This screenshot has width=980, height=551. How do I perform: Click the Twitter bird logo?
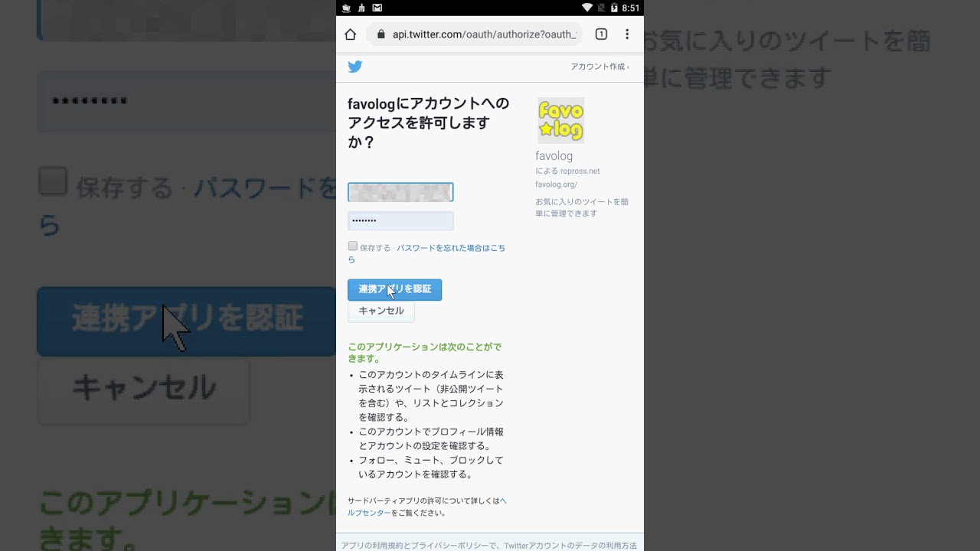[355, 67]
